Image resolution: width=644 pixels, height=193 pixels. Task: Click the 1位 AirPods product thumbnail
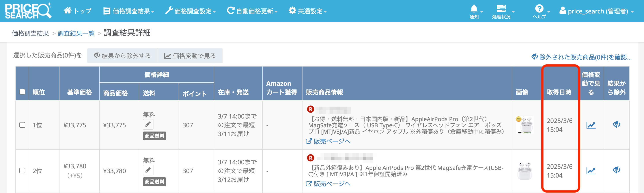point(525,125)
